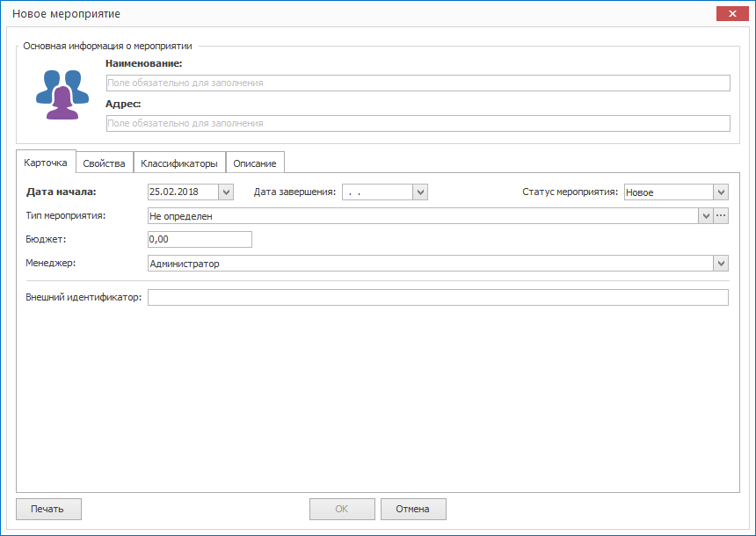756x536 pixels.
Task: Click the Бюджет amount field
Action: pos(200,240)
